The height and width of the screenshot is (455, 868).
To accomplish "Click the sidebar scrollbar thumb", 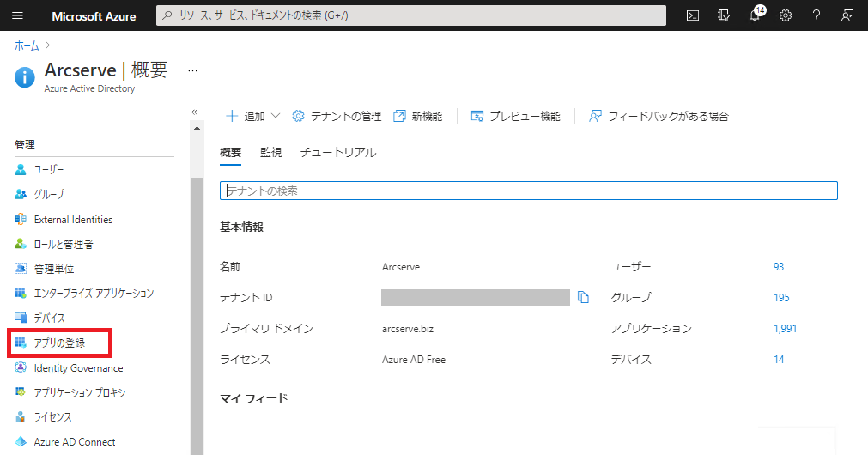I will pos(197,316).
